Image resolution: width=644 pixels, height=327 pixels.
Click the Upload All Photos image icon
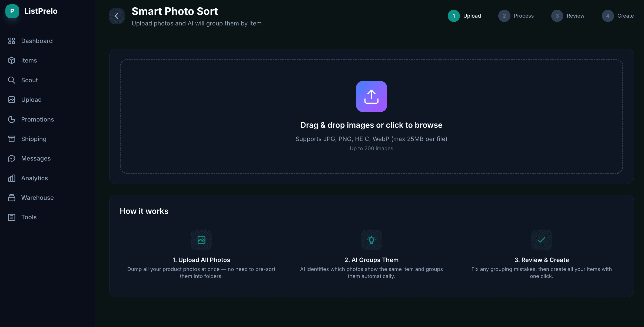point(201,240)
